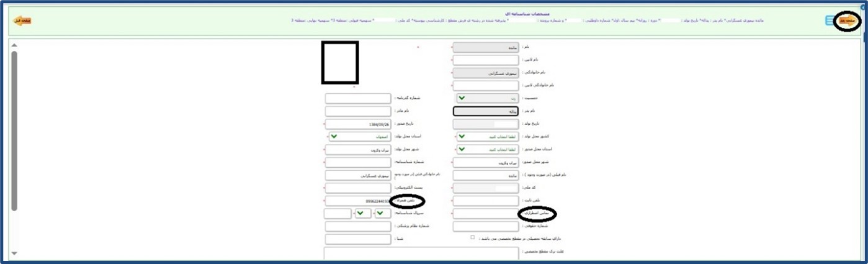Click the scrollbar up arrow
The width and height of the screenshot is (868, 264).
coord(14,45)
